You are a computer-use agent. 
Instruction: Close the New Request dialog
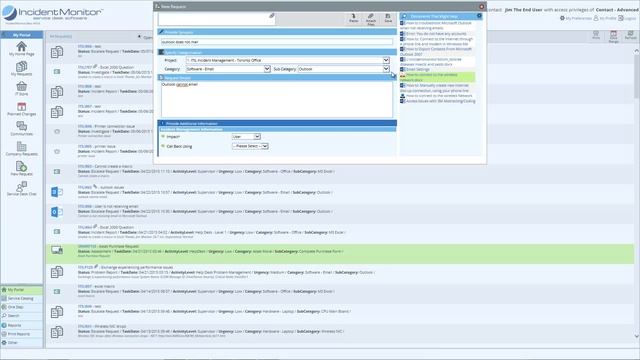tap(481, 7)
